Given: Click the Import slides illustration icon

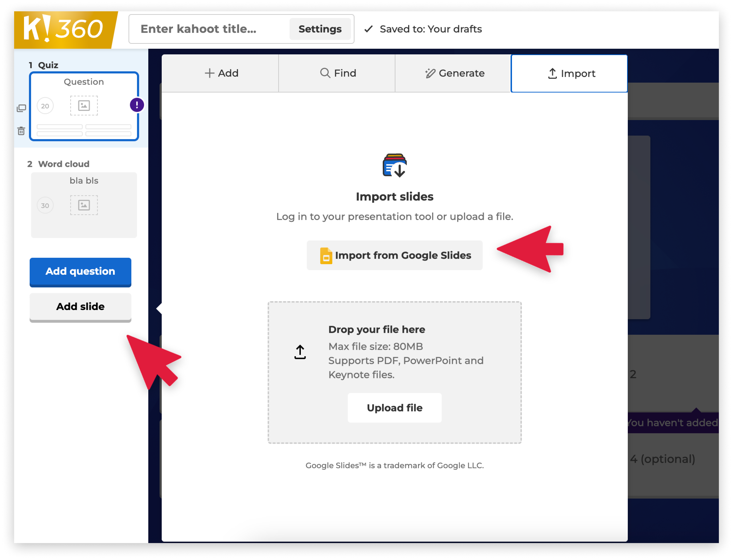Looking at the screenshot, I should pos(394,165).
